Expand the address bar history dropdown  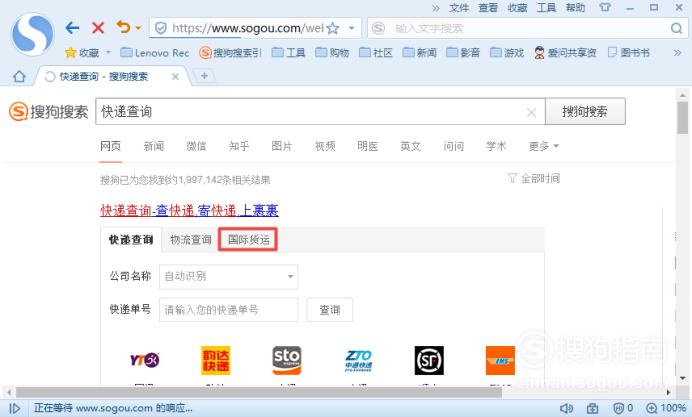point(352,28)
